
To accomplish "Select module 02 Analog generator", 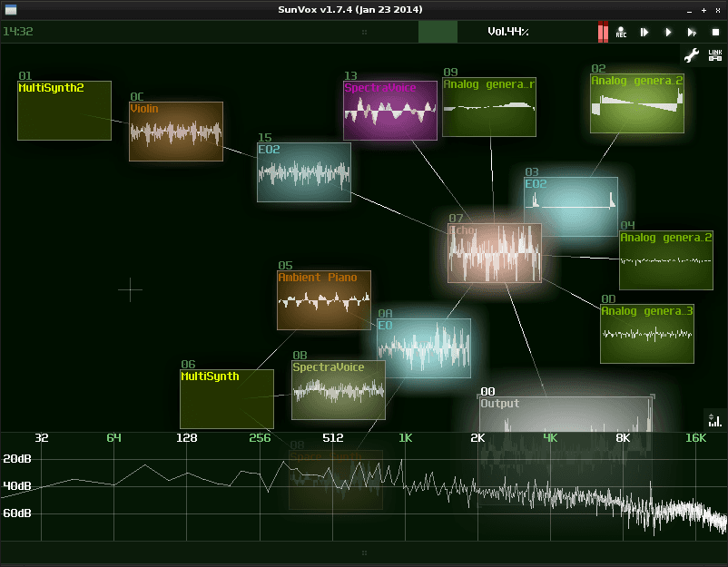I will click(x=637, y=103).
